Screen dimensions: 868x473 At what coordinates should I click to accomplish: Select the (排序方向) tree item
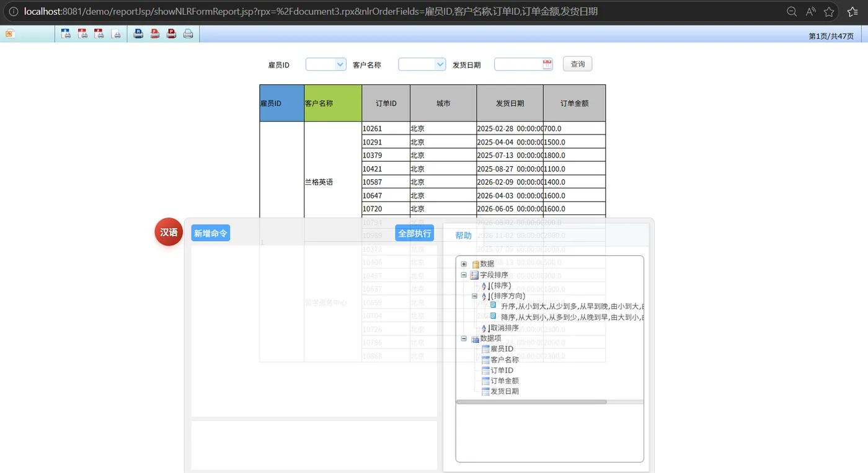(x=507, y=296)
